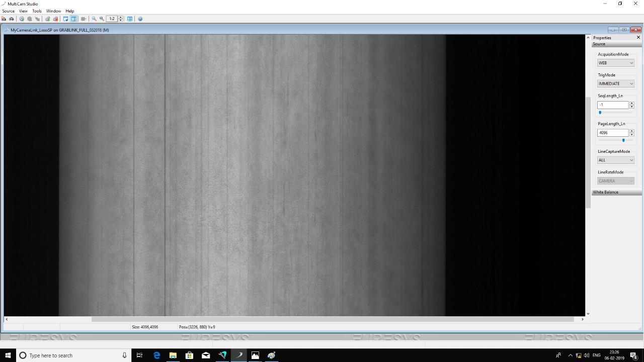Open the Tools menu
This screenshot has height=362, width=644.
[37, 11]
